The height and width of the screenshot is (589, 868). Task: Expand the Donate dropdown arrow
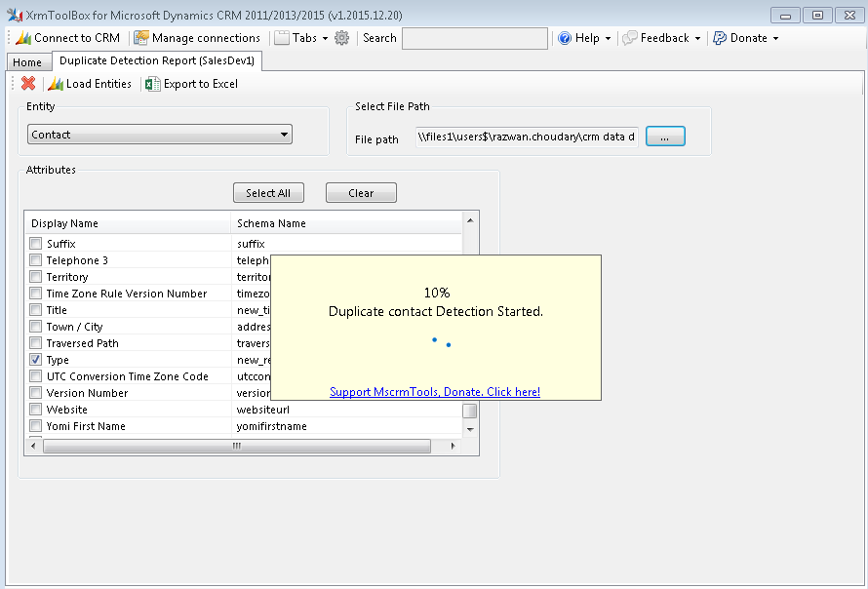[775, 38]
